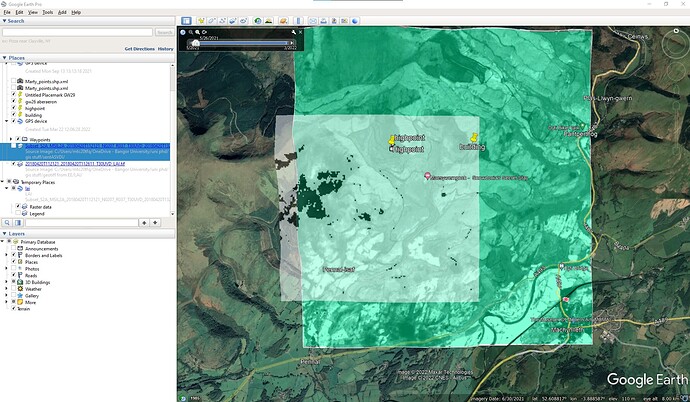Open the View menu

[x=33, y=12]
